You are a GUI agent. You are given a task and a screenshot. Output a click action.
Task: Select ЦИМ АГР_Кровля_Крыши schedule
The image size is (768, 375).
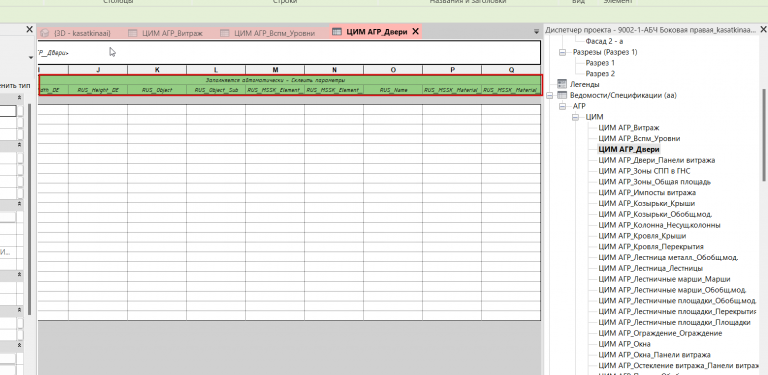(x=642, y=236)
